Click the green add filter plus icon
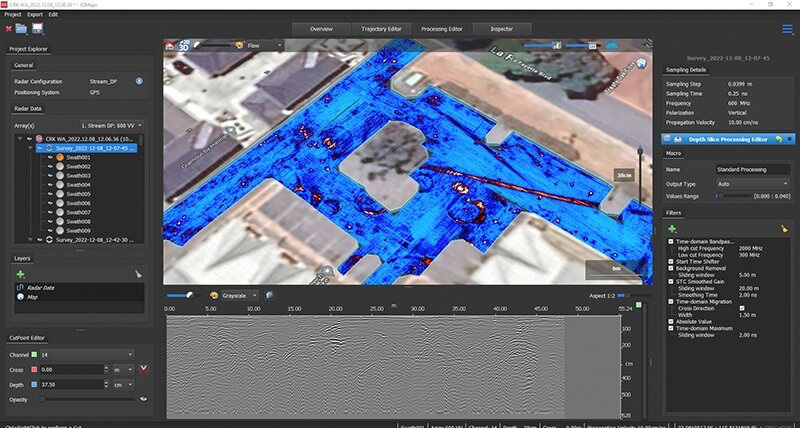The height and width of the screenshot is (428, 800). coord(672,229)
